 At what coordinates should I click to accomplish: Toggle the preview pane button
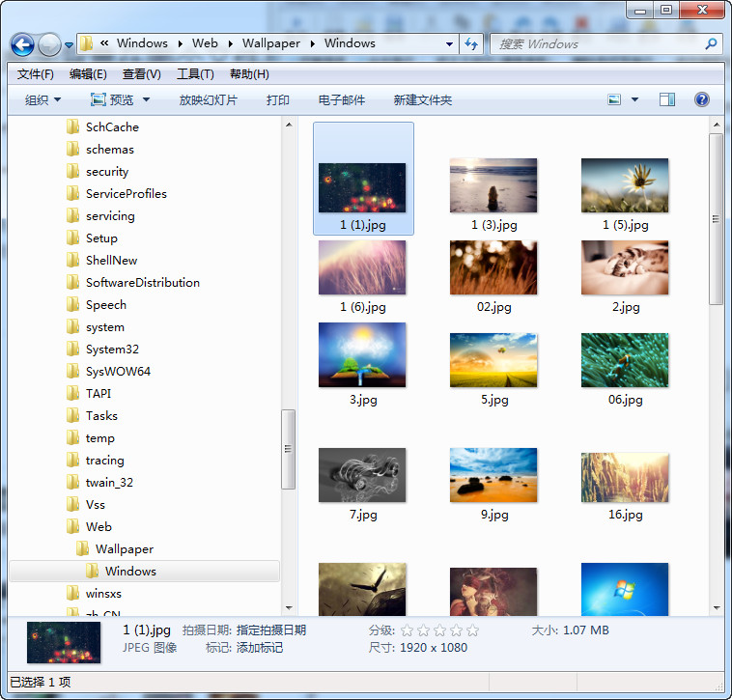coord(666,99)
